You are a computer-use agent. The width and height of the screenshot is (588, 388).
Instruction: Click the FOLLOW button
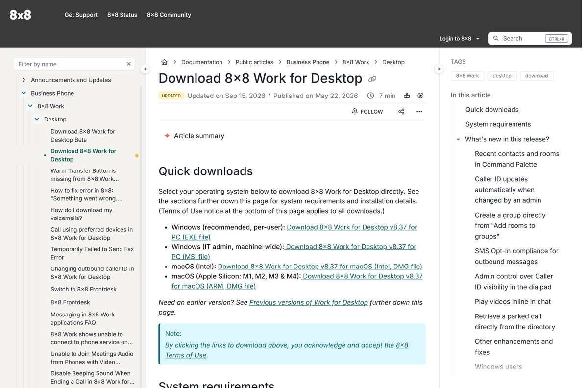[367, 112]
